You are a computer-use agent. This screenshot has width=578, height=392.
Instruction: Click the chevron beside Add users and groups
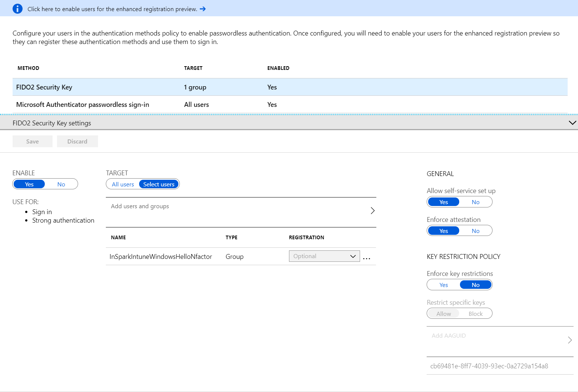click(372, 210)
